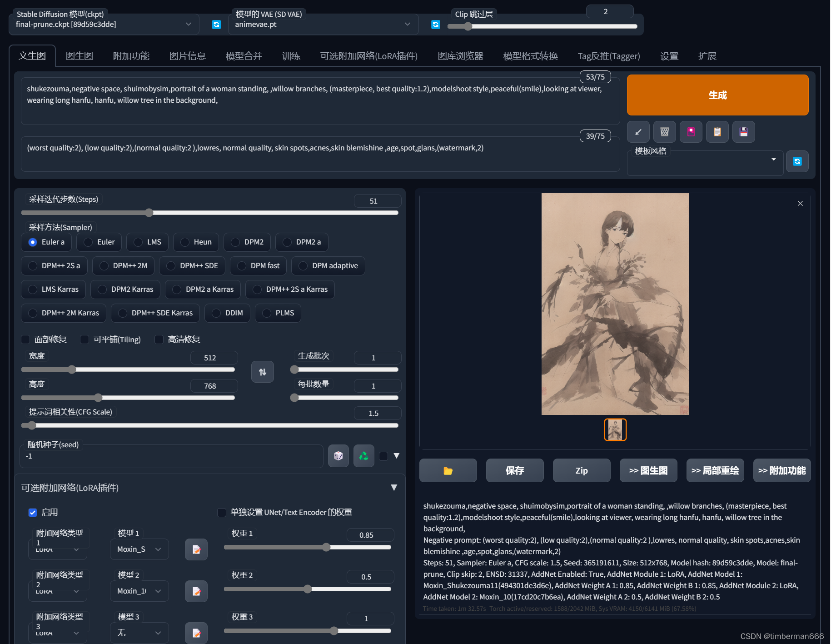Select the generated image thumbnail
The width and height of the screenshot is (831, 644).
click(x=615, y=429)
